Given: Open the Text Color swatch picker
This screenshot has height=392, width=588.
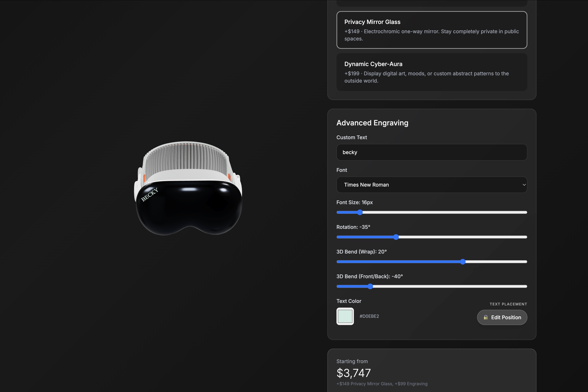Looking at the screenshot, I should tap(345, 316).
